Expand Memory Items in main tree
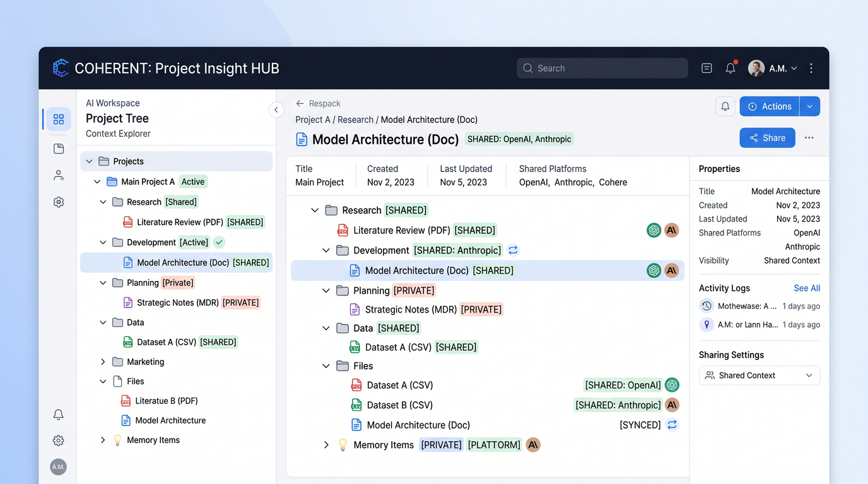This screenshot has height=484, width=868. point(326,445)
